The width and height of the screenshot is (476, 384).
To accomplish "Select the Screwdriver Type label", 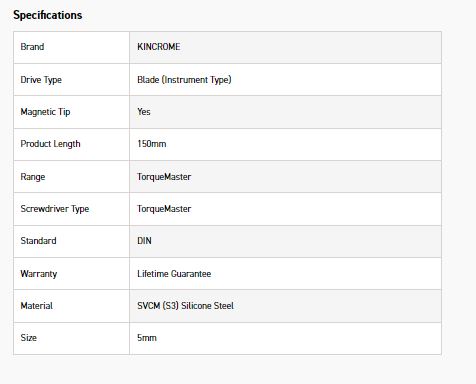I will click(55, 209).
